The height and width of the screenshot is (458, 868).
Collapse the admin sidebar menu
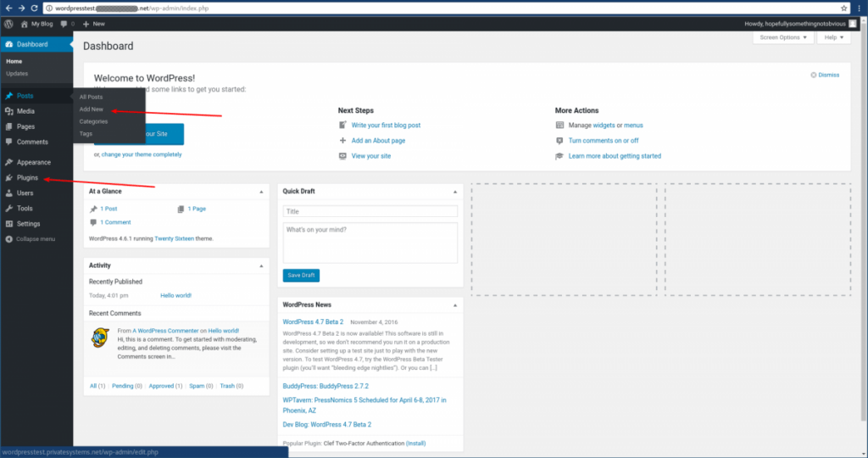tap(31, 239)
